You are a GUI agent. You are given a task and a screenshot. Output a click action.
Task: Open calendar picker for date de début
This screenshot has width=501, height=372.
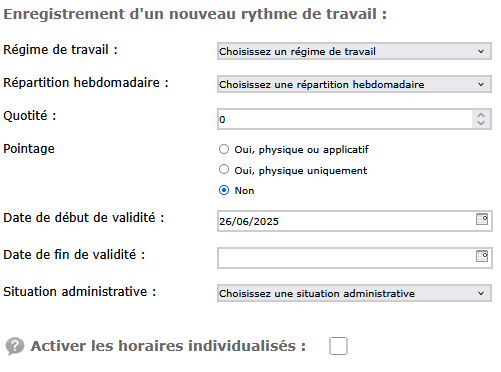point(482,219)
